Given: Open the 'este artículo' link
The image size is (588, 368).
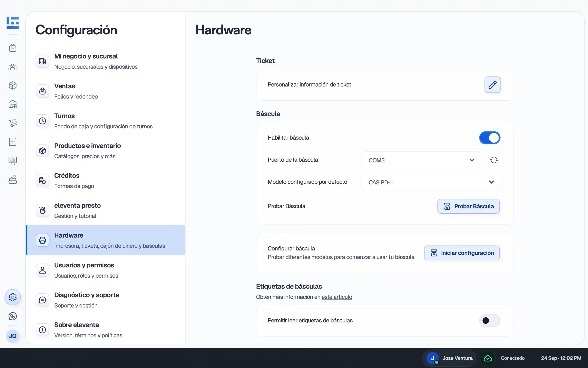Looking at the screenshot, I should tap(337, 297).
